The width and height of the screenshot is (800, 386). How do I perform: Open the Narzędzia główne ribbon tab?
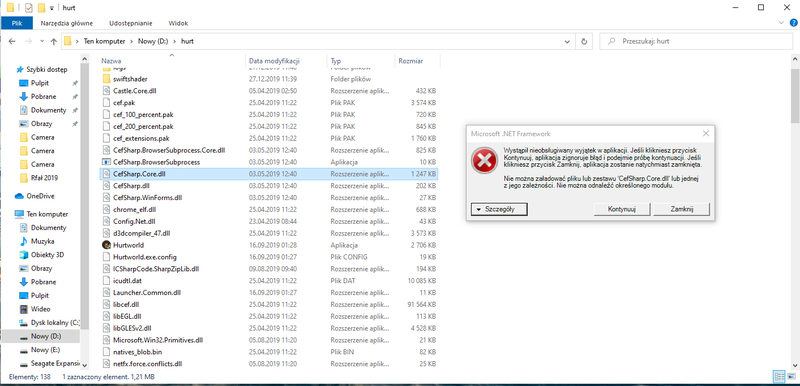(67, 23)
